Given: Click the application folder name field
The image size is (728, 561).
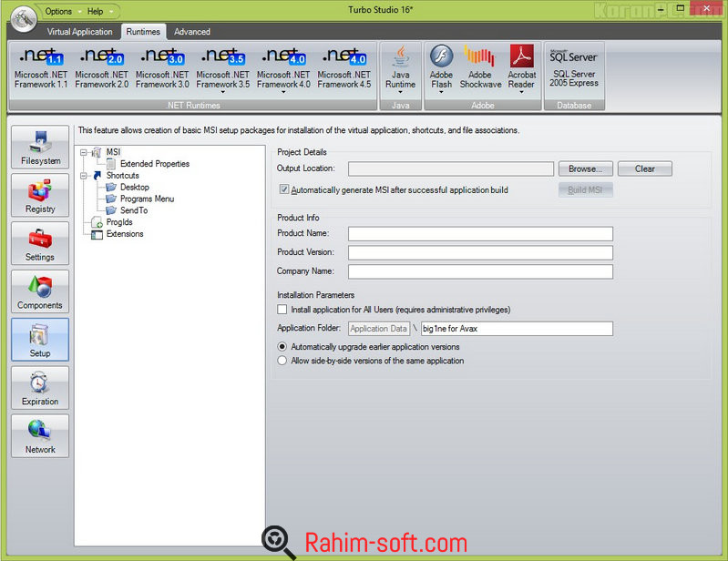Looking at the screenshot, I should pyautogui.click(x=517, y=329).
